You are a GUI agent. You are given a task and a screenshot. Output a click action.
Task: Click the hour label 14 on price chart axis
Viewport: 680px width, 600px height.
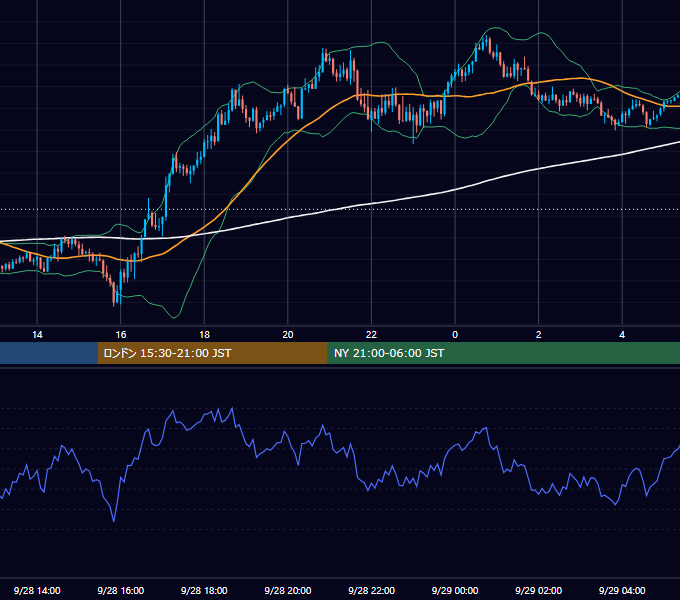(x=37, y=335)
